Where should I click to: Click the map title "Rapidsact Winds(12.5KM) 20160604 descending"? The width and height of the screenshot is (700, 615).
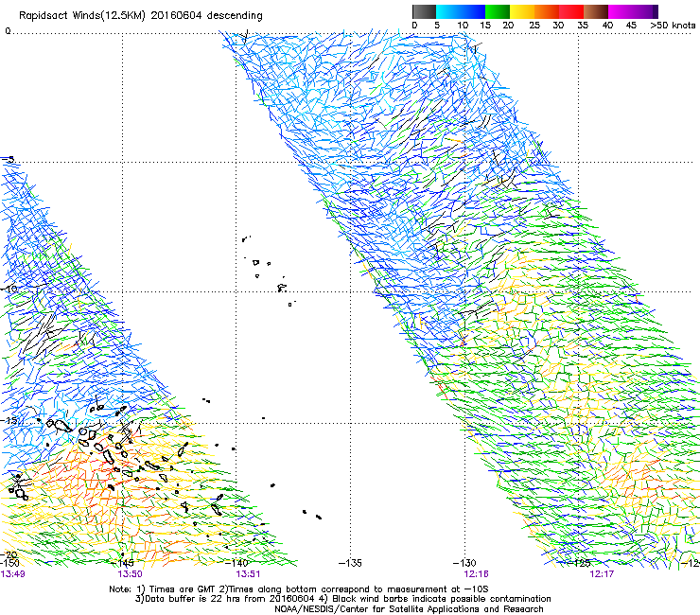click(141, 16)
